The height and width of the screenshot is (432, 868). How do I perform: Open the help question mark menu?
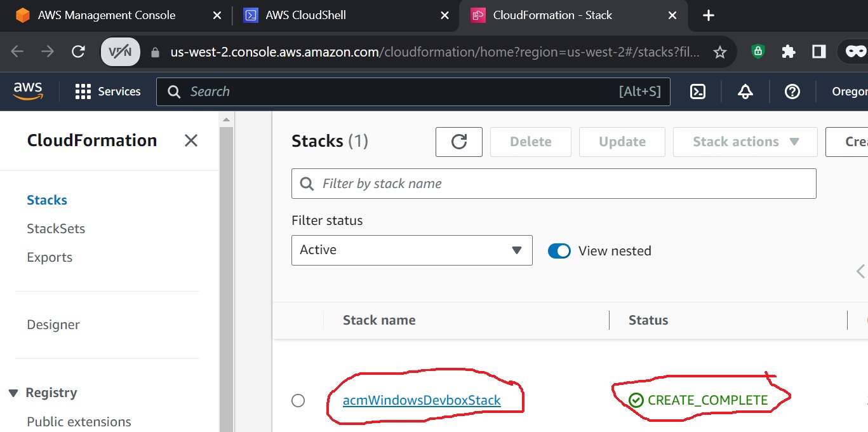(792, 91)
